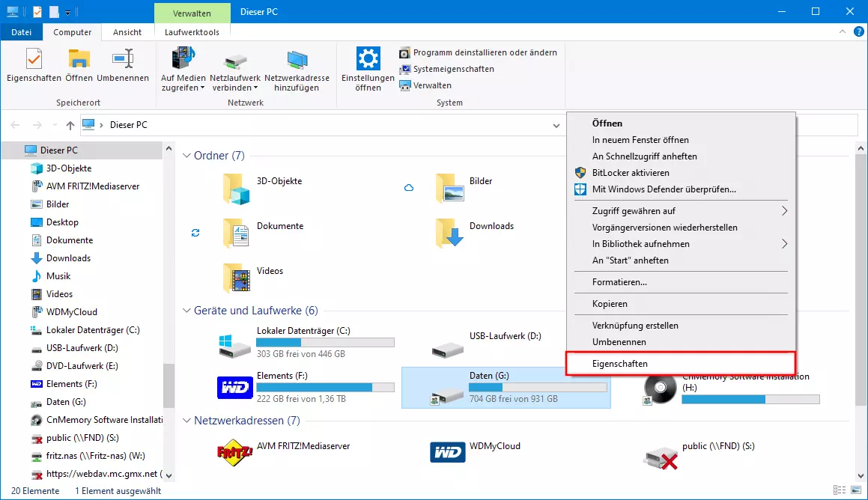Click the Öffnen ribbon folder icon
This screenshot has width=868, height=500.
click(79, 58)
